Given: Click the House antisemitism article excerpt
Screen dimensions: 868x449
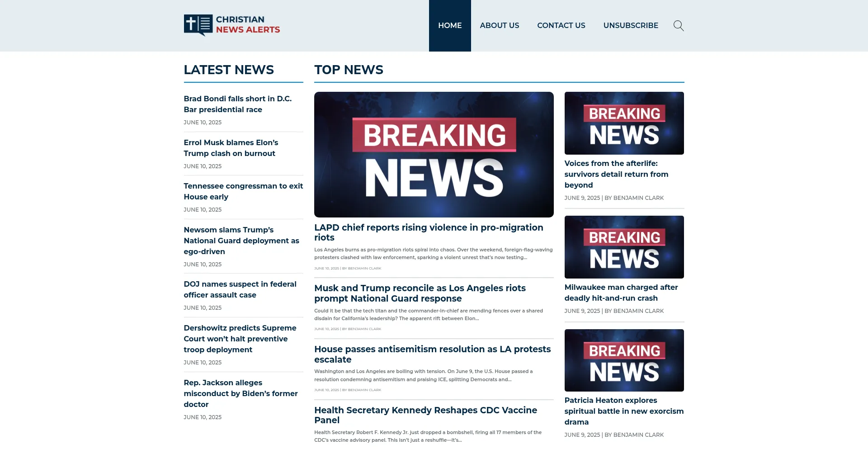Looking at the screenshot, I should 424,375.
